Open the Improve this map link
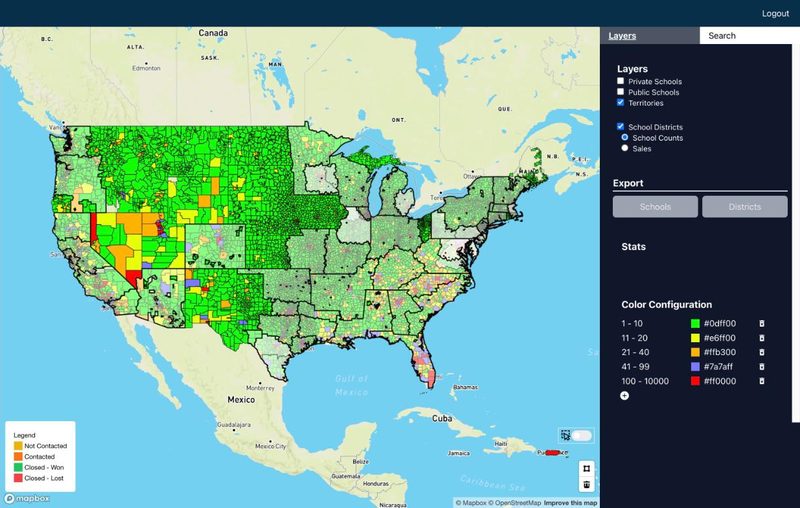This screenshot has width=800, height=508. [570, 503]
